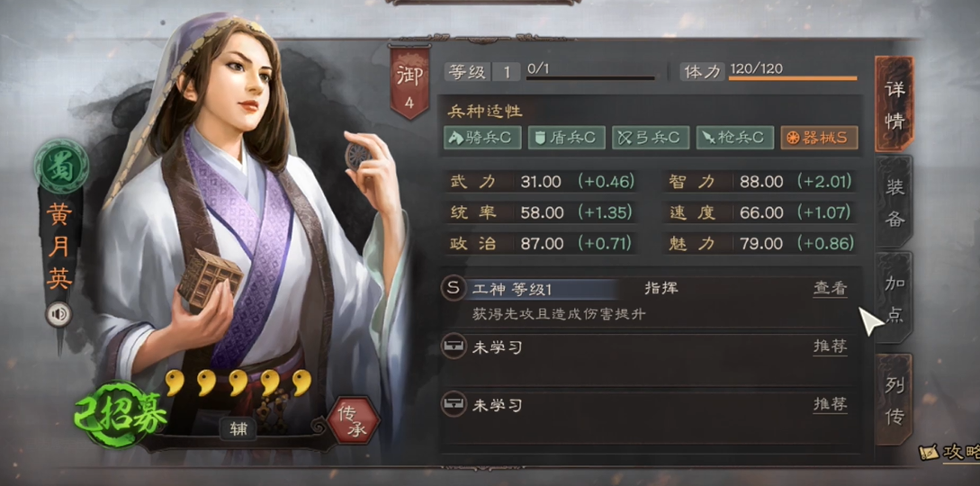This screenshot has height=486, width=980.
Task: Click the second empty 未学习 skill slot icon
Action: point(454,404)
